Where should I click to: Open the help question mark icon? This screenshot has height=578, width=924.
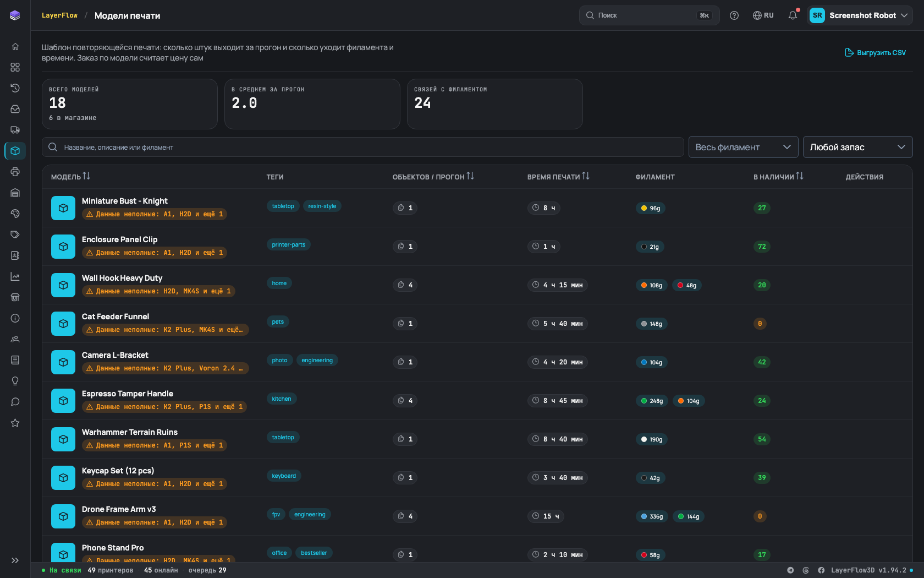tap(734, 15)
